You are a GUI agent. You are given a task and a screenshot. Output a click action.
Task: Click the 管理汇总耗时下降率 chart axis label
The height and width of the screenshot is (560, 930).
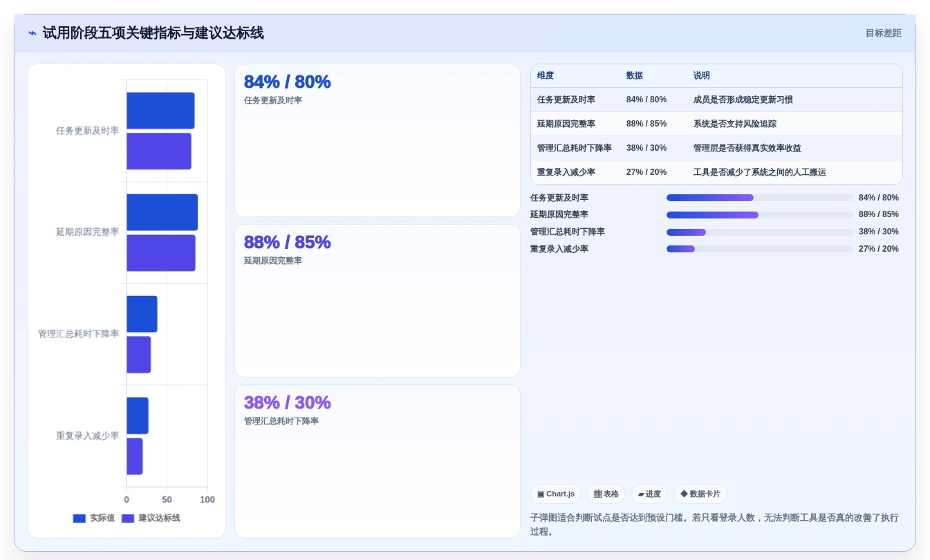coord(78,334)
